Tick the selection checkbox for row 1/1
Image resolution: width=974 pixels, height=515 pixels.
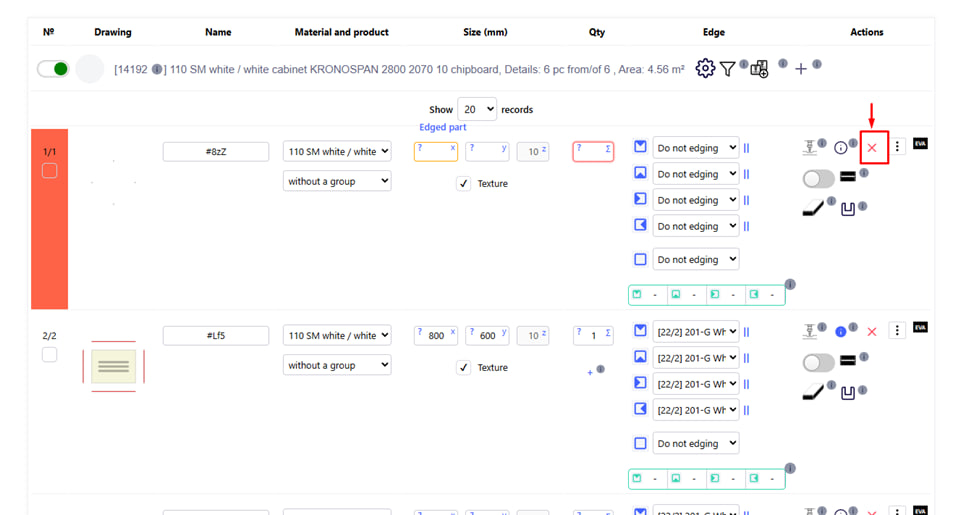50,171
